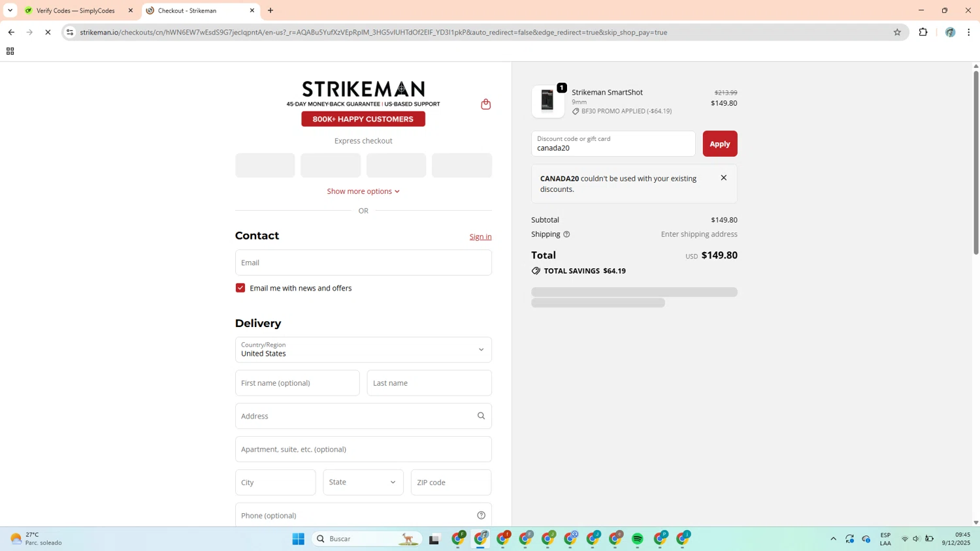
Task: Click the Address field
Action: pos(363,416)
